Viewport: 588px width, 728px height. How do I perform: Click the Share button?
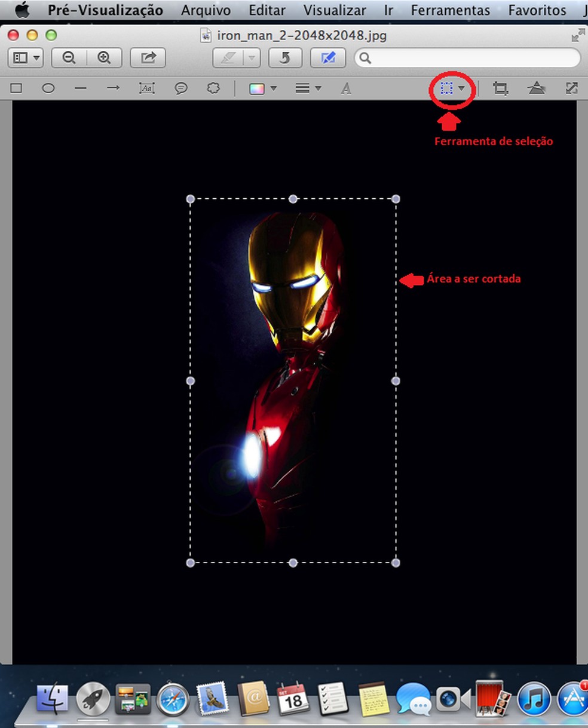click(x=148, y=57)
